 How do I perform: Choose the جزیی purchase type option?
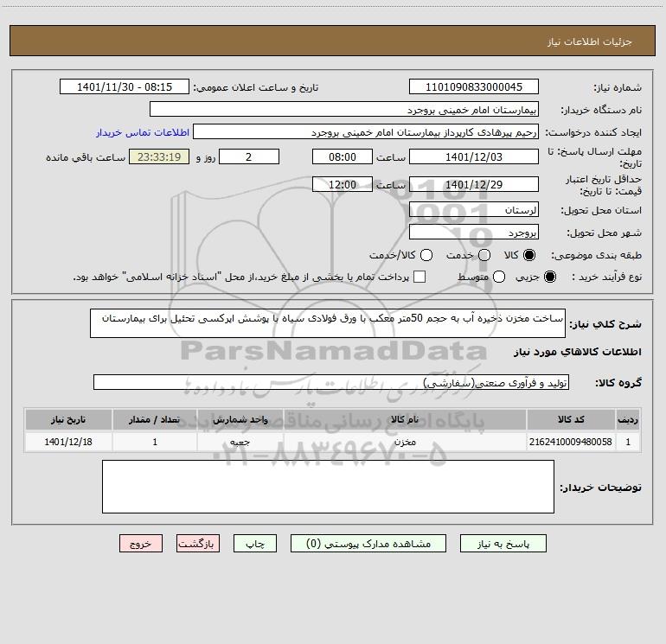tap(550, 277)
